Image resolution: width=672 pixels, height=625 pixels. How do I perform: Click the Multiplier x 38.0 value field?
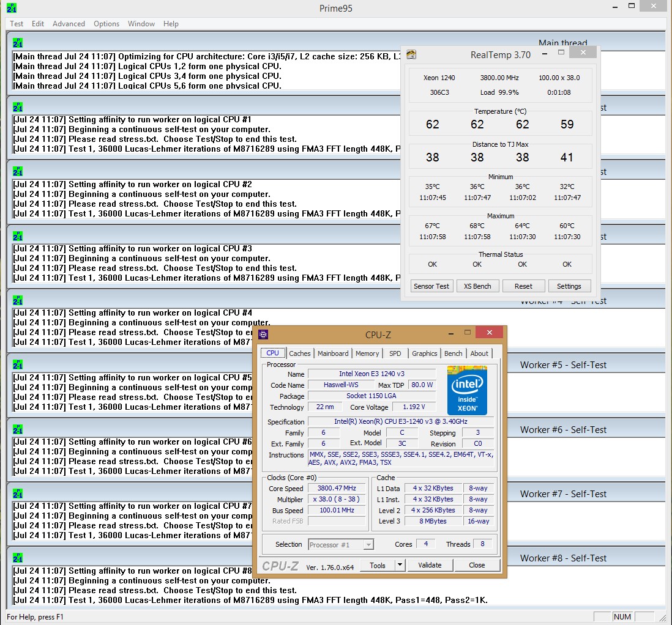(x=337, y=499)
